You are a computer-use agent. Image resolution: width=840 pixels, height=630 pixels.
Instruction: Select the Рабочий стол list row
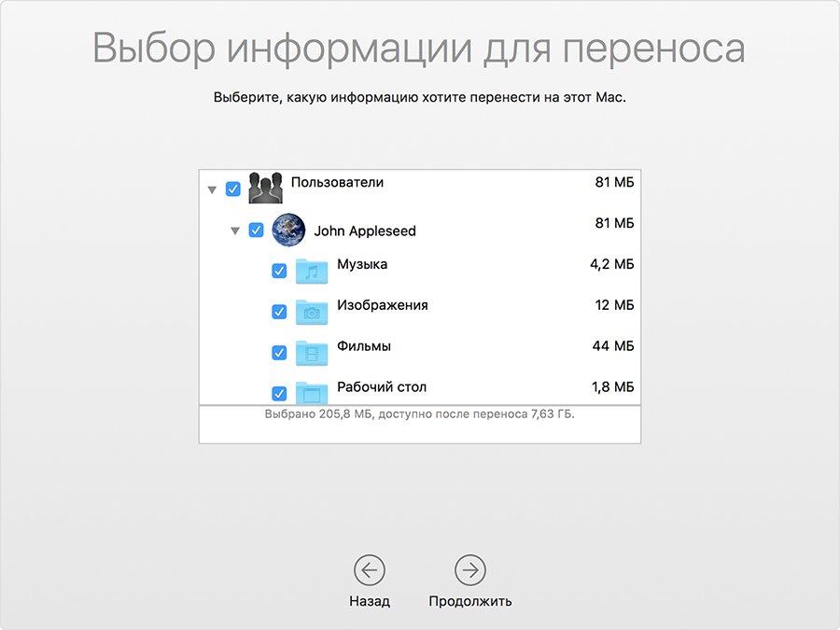tap(383, 386)
